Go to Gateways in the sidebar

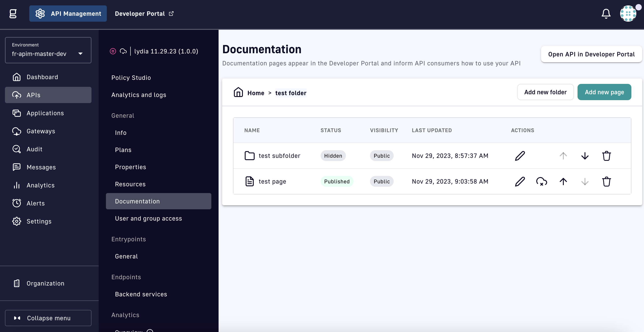tap(41, 131)
